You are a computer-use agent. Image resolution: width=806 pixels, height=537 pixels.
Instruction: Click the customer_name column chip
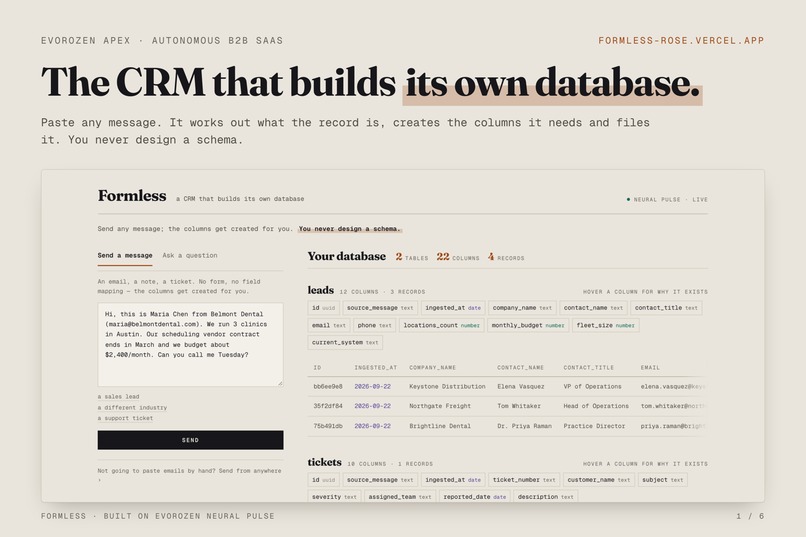(598, 480)
